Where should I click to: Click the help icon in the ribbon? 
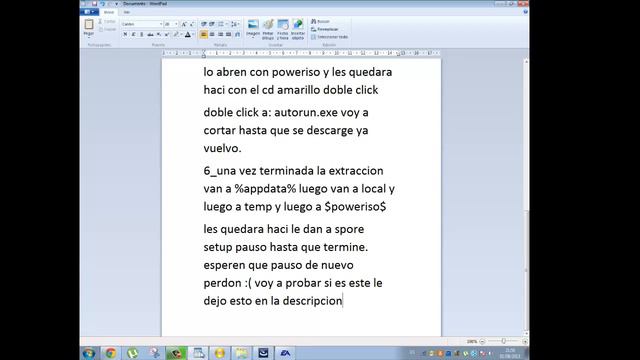tap(525, 12)
